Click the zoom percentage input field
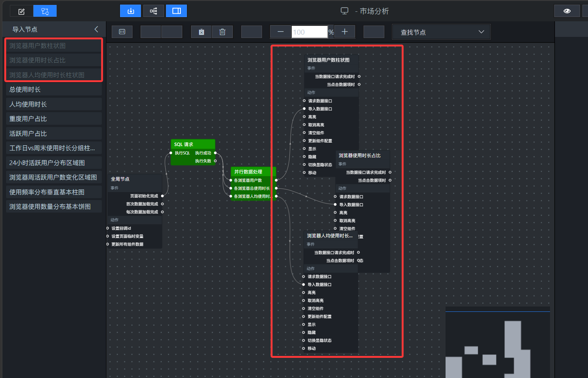588x378 pixels. click(x=310, y=32)
